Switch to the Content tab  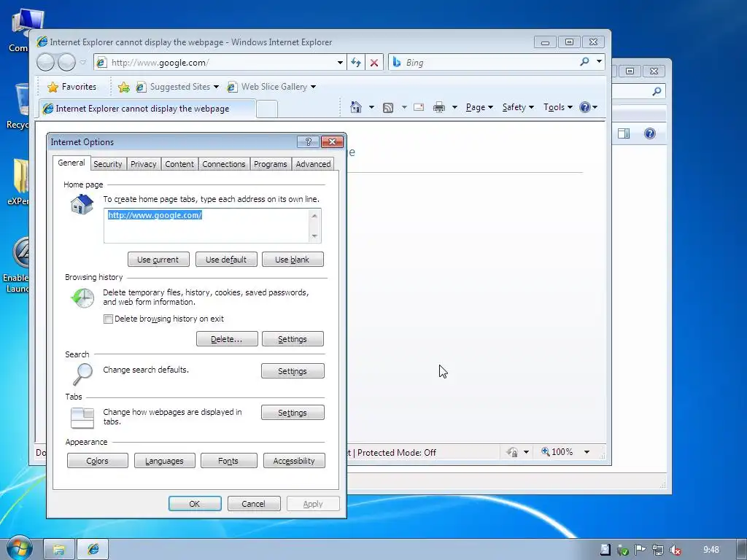pos(179,164)
